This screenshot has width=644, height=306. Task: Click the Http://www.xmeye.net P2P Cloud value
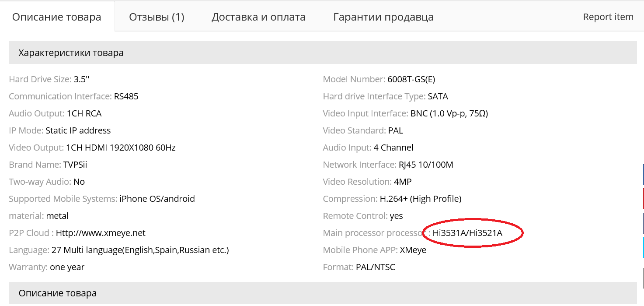click(101, 233)
